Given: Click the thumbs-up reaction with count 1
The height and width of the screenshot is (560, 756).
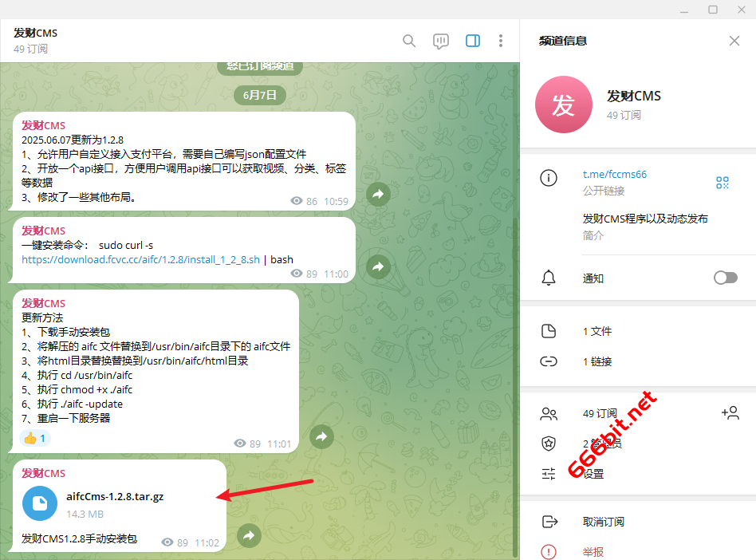Looking at the screenshot, I should coord(35,438).
